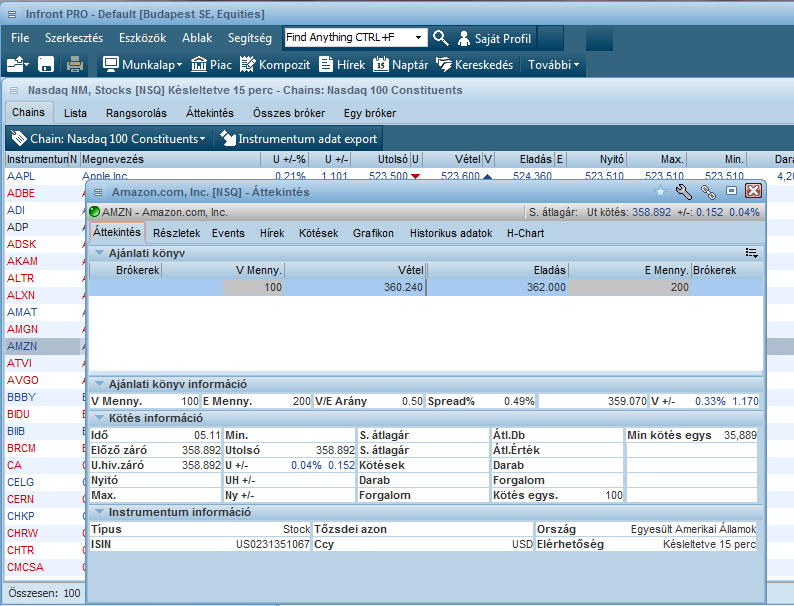The image size is (794, 606).
Task: Open the Piac market button
Action: pyautogui.click(x=212, y=65)
